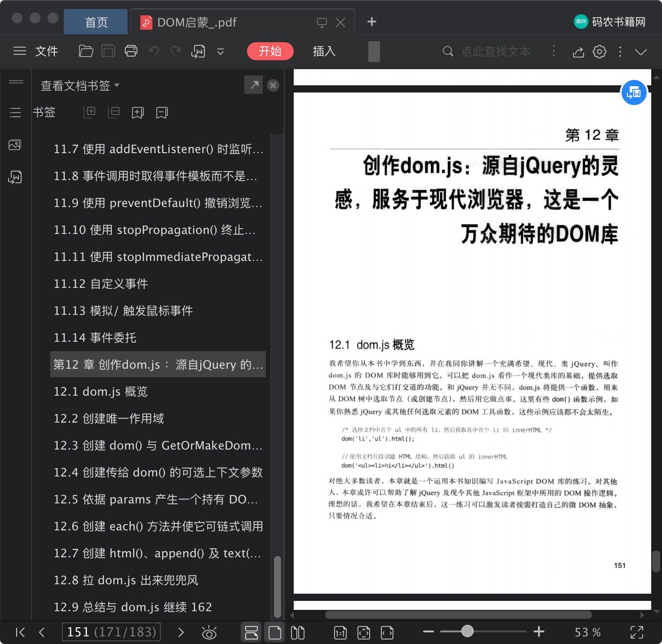Viewport: 662px width, 644px height.
Task: Open the 查看文档书签 dropdown
Action: pyautogui.click(x=80, y=85)
